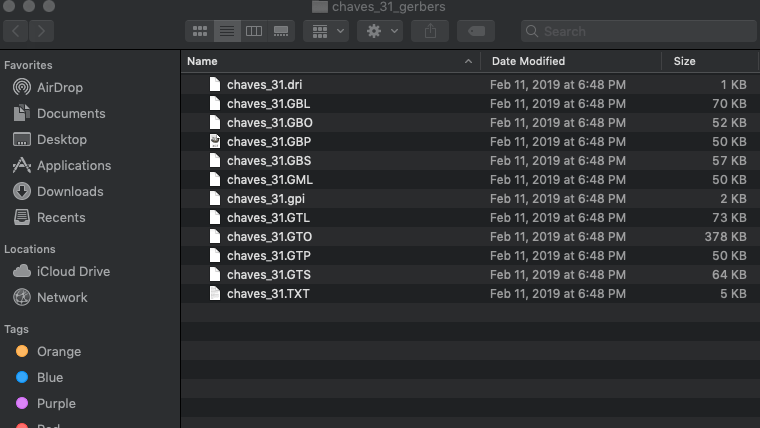This screenshot has width=760, height=428.
Task: Switch to icon view in toolbar
Action: pyautogui.click(x=200, y=31)
